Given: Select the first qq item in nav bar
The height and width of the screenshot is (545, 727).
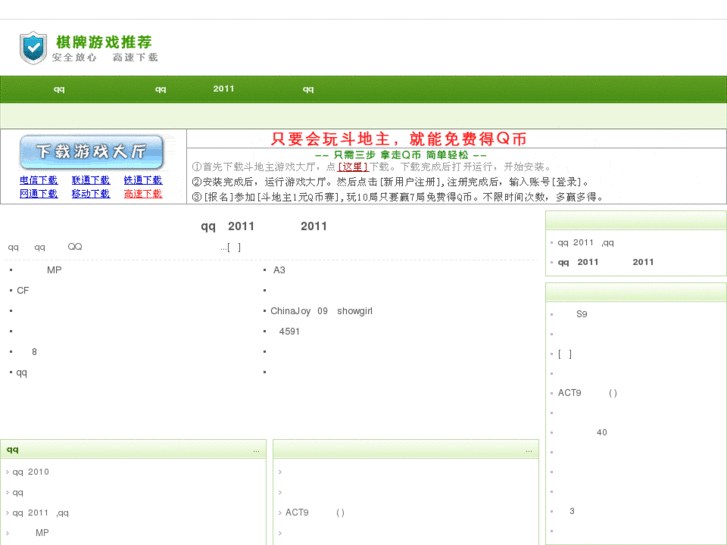Looking at the screenshot, I should 59,89.
